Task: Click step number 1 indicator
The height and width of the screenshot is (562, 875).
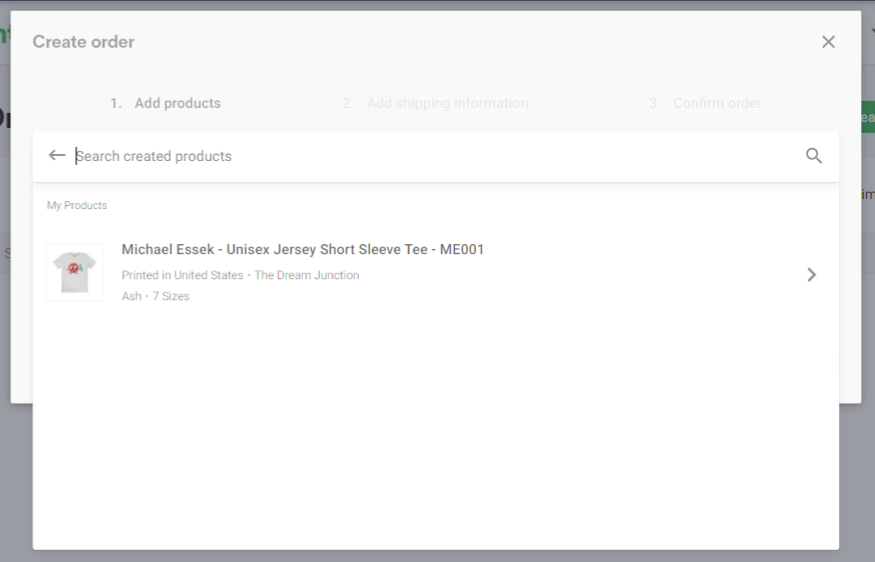Action: click(x=116, y=103)
